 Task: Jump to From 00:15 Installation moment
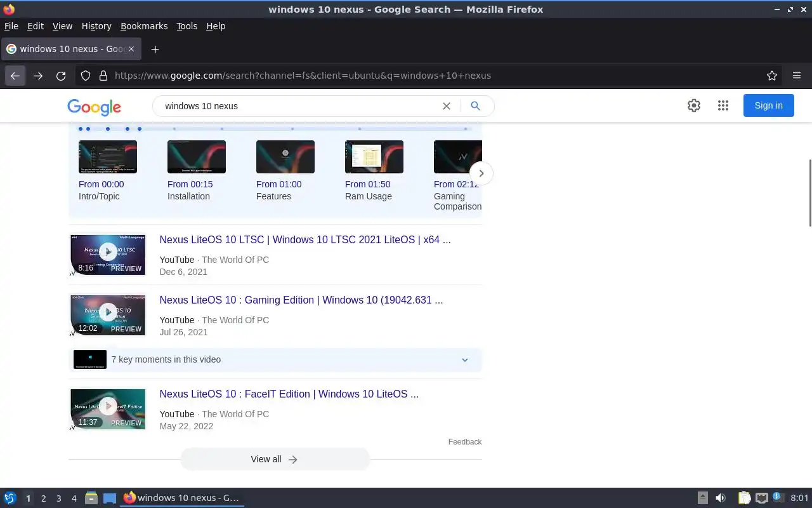point(190,190)
